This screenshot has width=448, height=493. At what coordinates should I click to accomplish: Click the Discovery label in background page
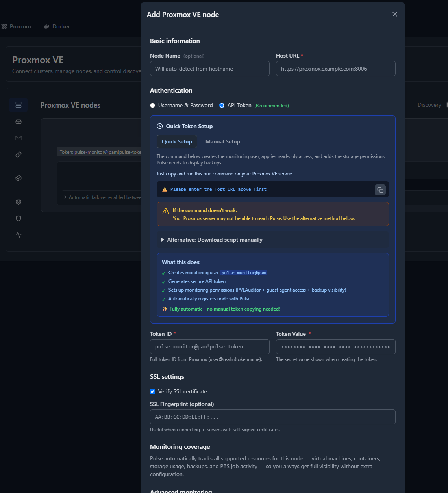click(x=429, y=105)
